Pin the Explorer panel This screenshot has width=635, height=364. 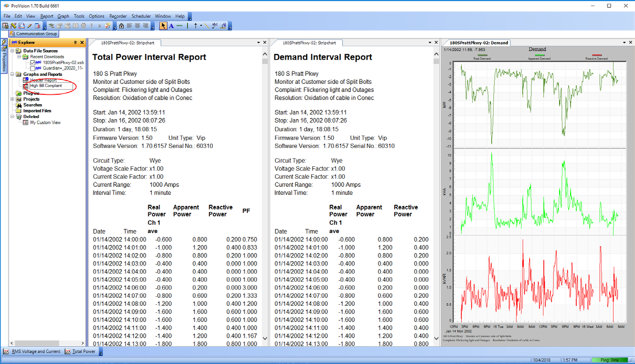75,43
